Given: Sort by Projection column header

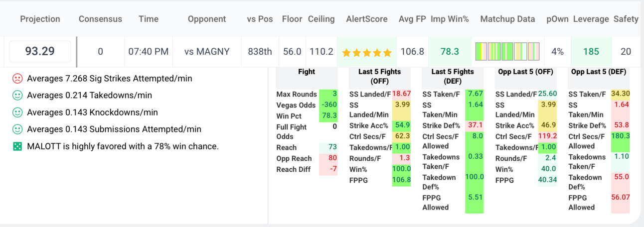Looking at the screenshot, I should click(40, 19).
